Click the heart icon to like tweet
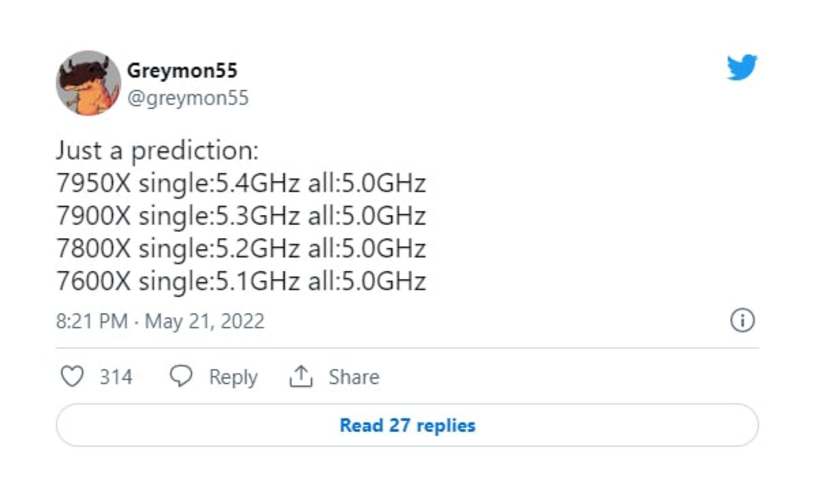This screenshot has height=504, width=819. pyautogui.click(x=72, y=377)
